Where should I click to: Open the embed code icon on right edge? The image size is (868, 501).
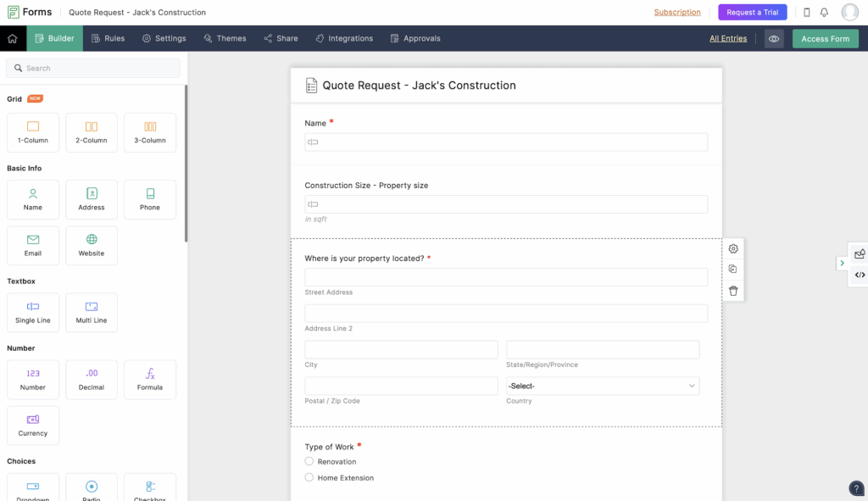(x=860, y=276)
